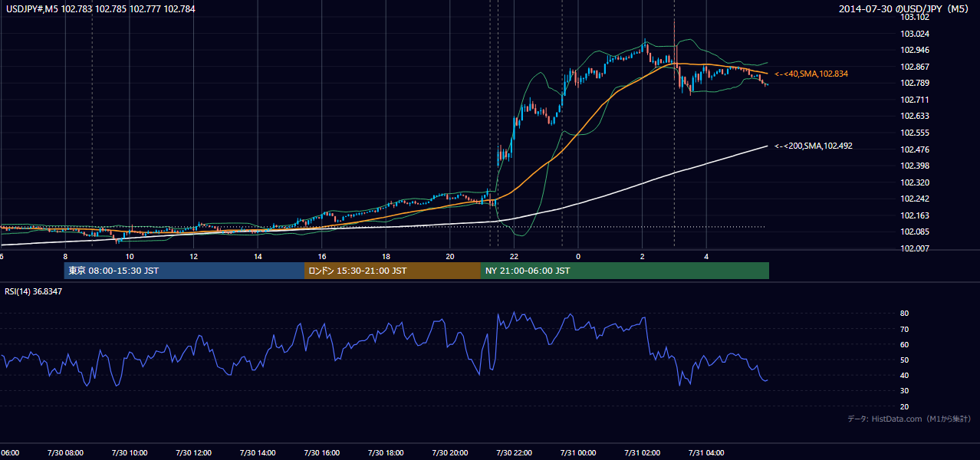The width and height of the screenshot is (980, 460).
Task: Click price axis value 102.867
Action: tap(914, 67)
